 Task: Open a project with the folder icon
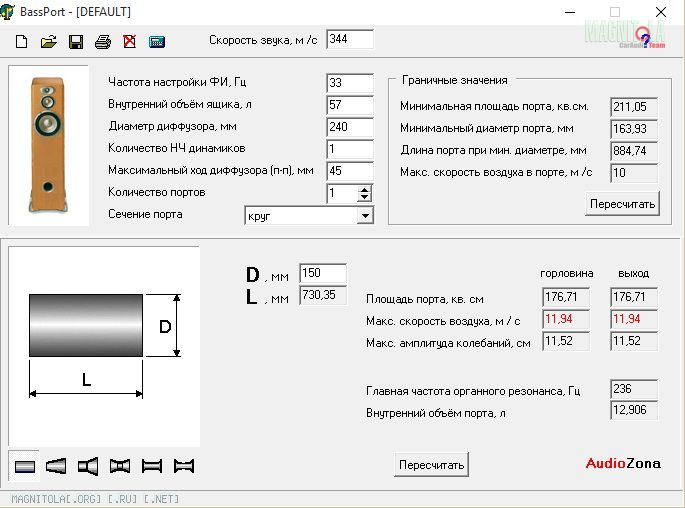48,42
